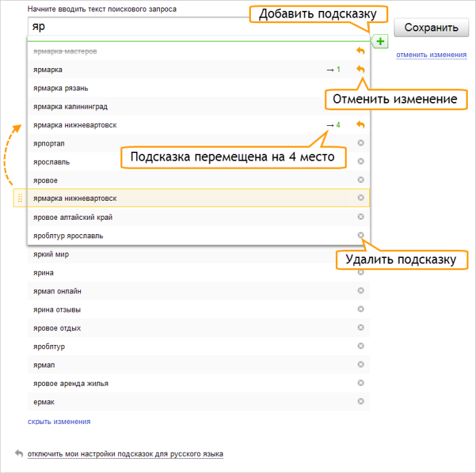This screenshot has width=476, height=473.
Task: Click the drag handle of highlighted row
Action: [x=20, y=198]
